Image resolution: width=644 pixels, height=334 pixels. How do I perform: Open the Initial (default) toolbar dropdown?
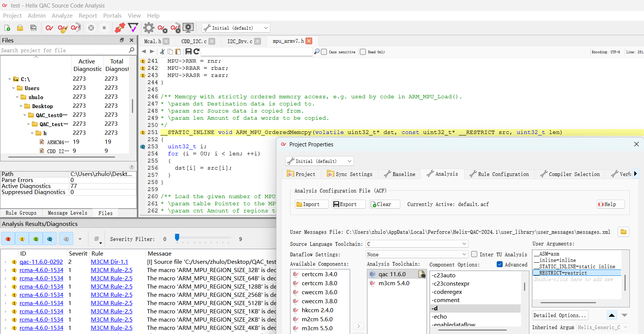tap(236, 28)
